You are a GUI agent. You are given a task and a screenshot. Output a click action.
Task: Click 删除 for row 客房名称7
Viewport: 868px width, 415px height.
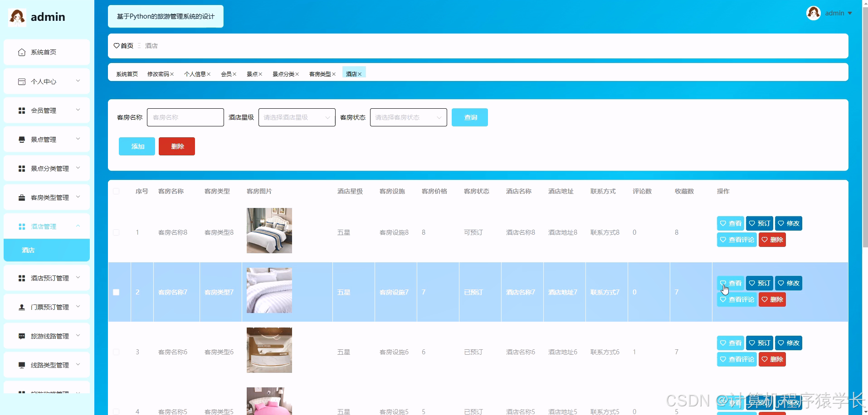pyautogui.click(x=772, y=299)
